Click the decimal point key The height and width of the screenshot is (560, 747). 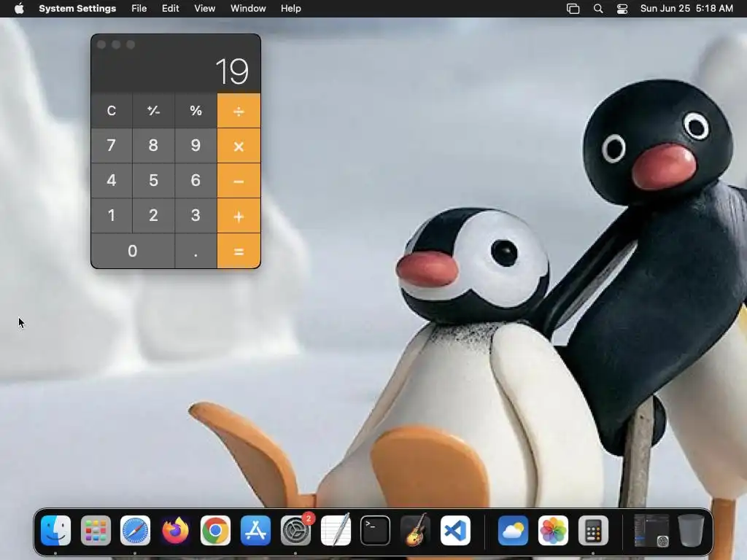coord(196,251)
